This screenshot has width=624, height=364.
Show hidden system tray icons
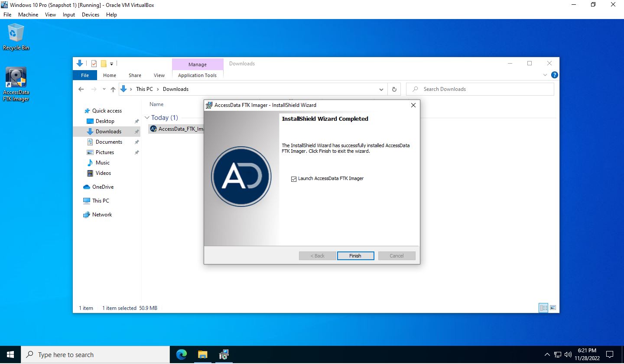[547, 355]
